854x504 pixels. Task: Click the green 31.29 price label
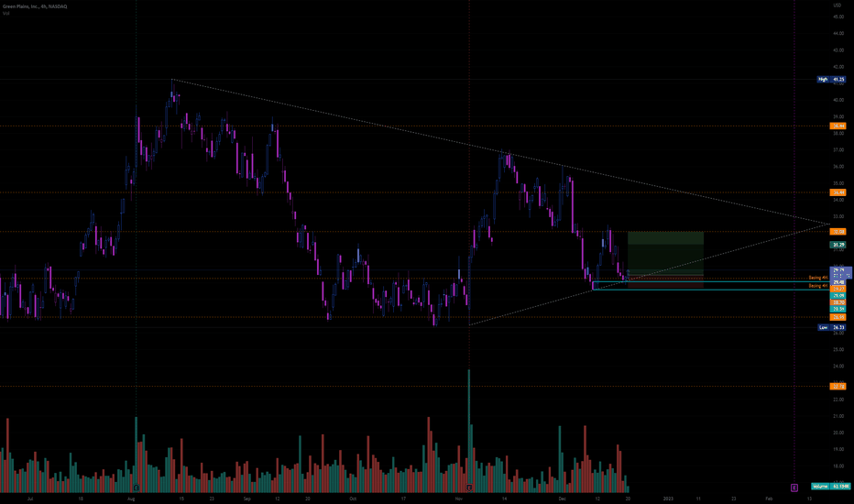click(838, 246)
